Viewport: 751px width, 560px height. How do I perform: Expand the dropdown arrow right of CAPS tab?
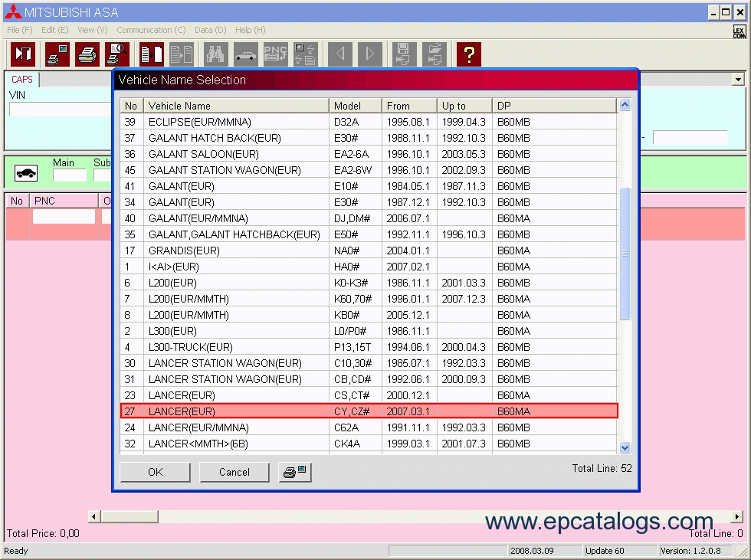coord(738,80)
